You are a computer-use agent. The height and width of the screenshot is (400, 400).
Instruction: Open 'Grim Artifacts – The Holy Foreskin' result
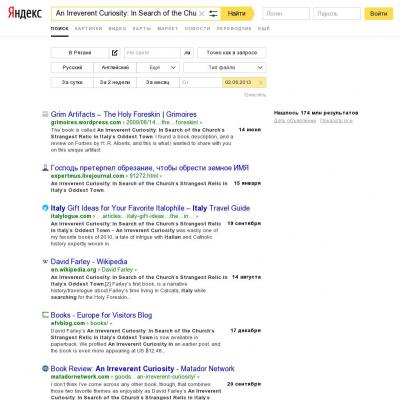tap(124, 114)
